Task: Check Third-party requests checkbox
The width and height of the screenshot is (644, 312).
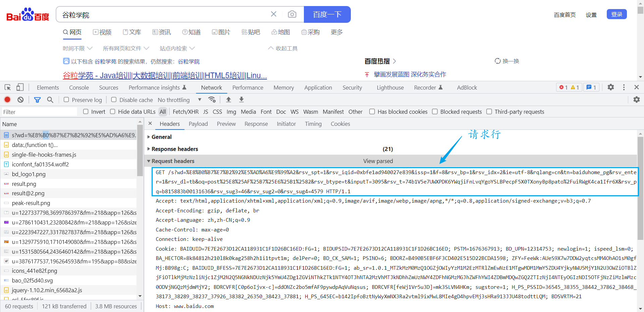Action: pyautogui.click(x=489, y=112)
